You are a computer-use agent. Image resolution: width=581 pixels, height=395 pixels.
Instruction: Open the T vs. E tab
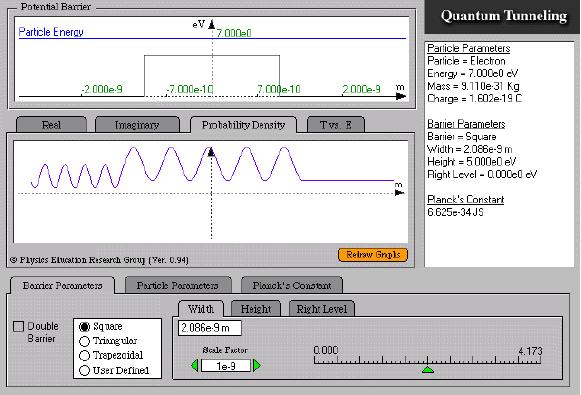336,125
